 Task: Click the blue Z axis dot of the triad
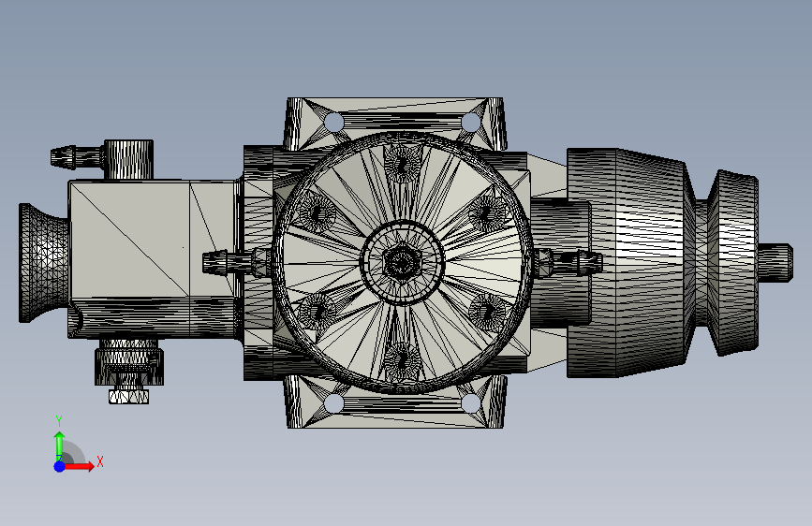pyautogui.click(x=60, y=466)
